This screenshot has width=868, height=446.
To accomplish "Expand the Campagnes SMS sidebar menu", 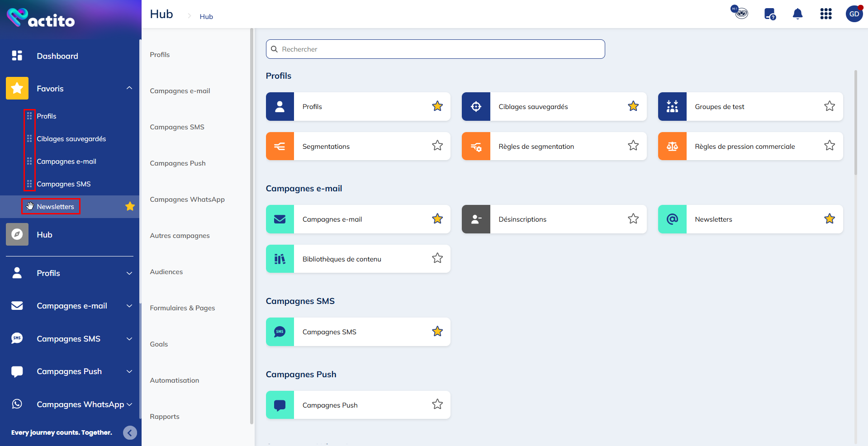I will [x=129, y=339].
